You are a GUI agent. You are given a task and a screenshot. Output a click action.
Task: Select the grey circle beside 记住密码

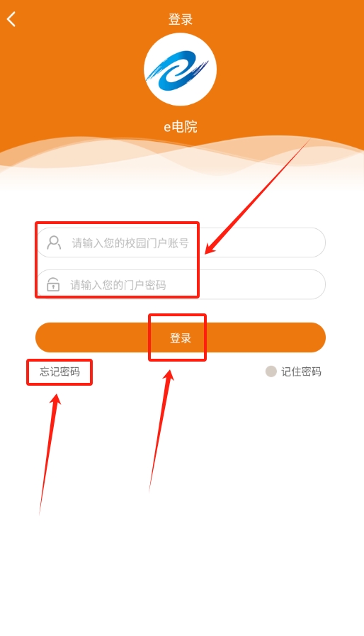coord(271,371)
